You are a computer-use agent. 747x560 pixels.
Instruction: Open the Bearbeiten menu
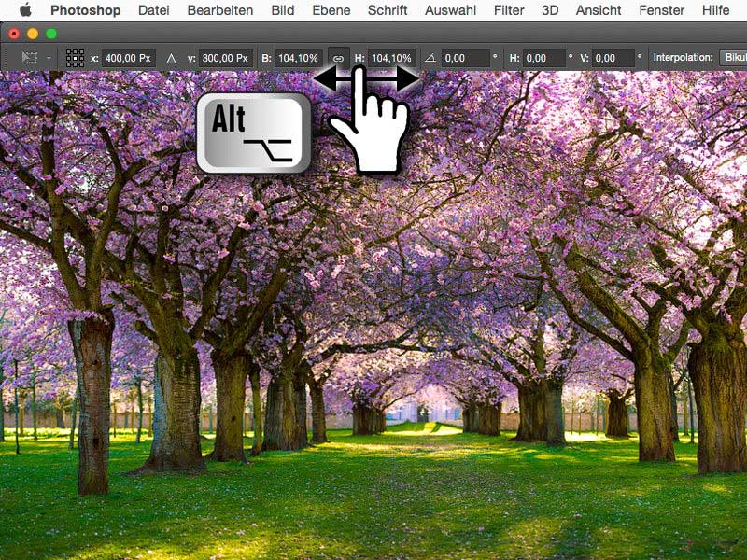click(x=220, y=10)
